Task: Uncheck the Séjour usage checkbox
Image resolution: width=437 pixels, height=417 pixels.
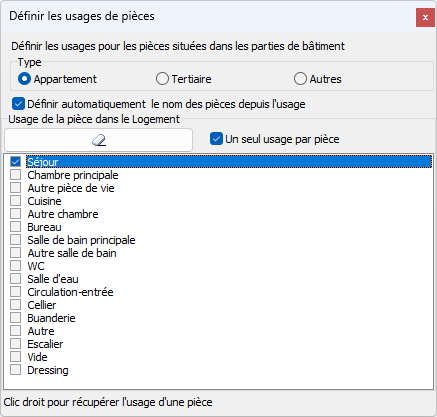Action: [15, 162]
